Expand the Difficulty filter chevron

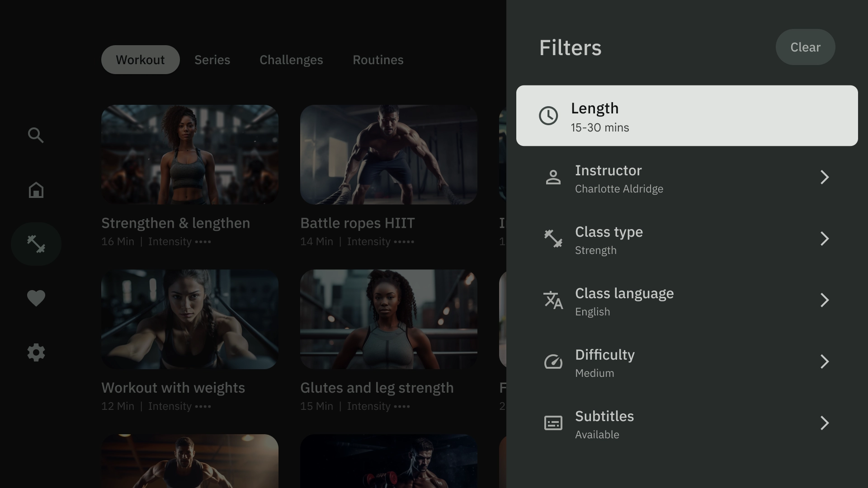[825, 362]
